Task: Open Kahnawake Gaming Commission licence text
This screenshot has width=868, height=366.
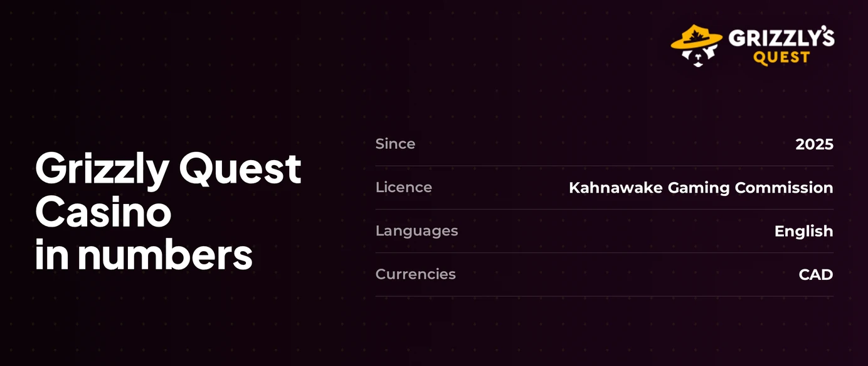Action: 701,188
